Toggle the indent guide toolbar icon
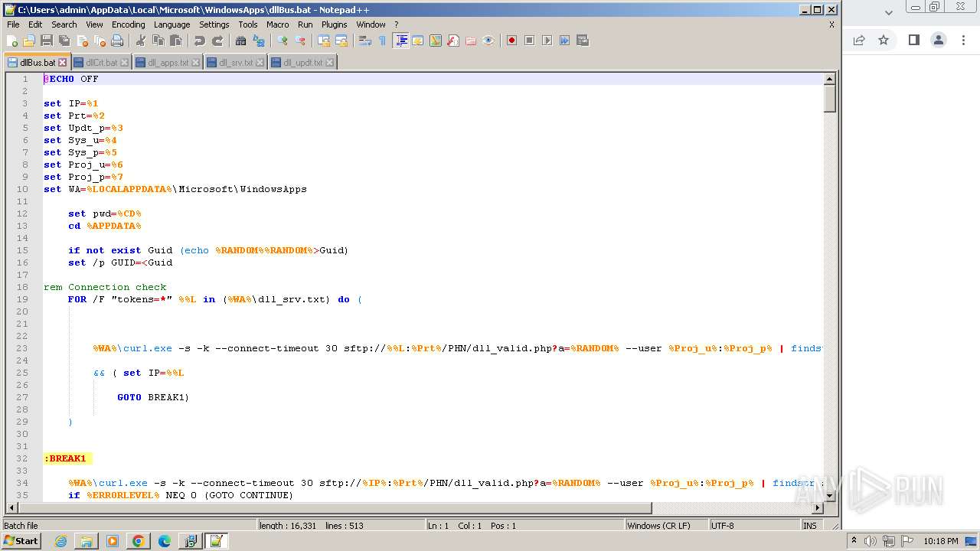Viewport: 980px width, 551px height. pos(400,41)
